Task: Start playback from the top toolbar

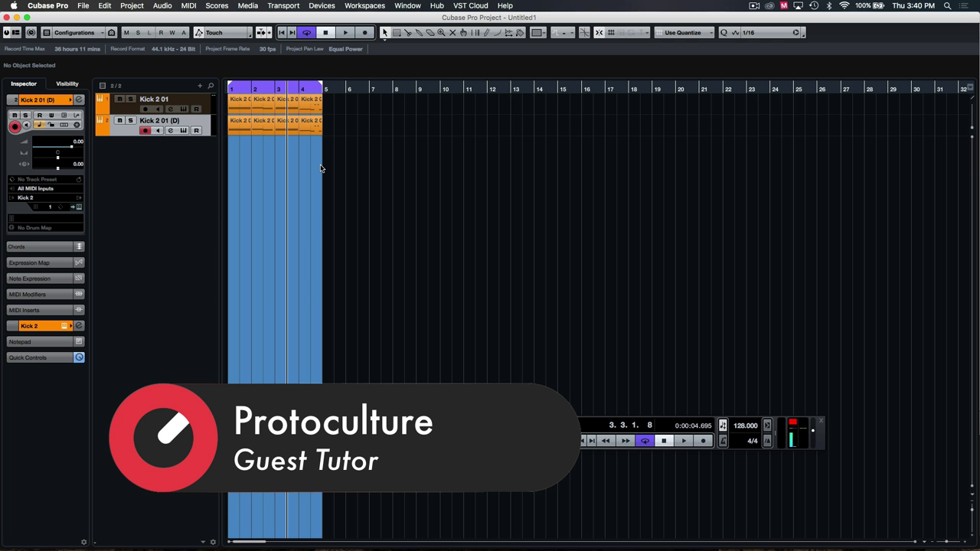Action: click(345, 33)
